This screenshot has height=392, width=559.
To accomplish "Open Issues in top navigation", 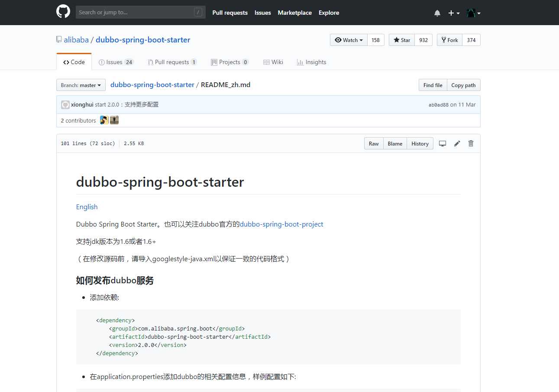I will pos(263,13).
